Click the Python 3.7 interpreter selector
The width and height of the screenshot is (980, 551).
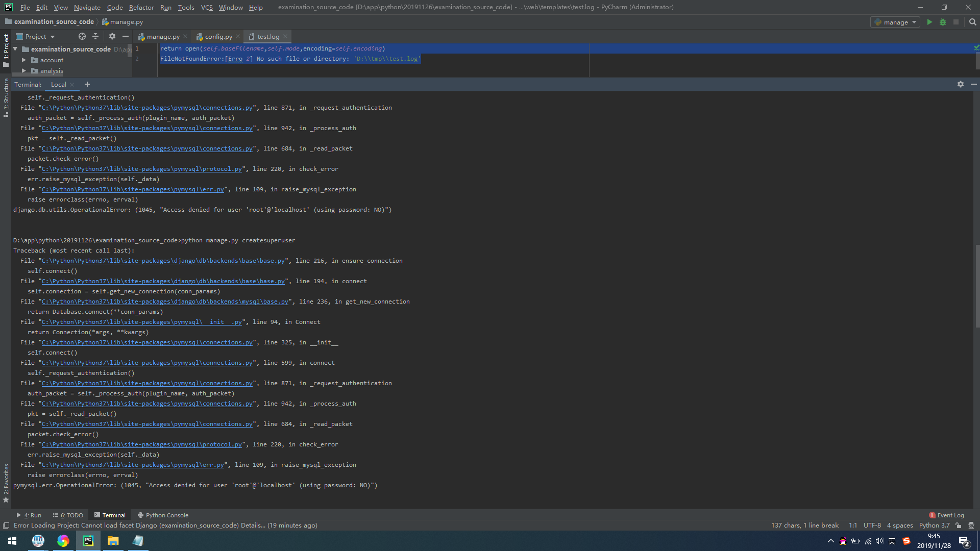(x=934, y=525)
